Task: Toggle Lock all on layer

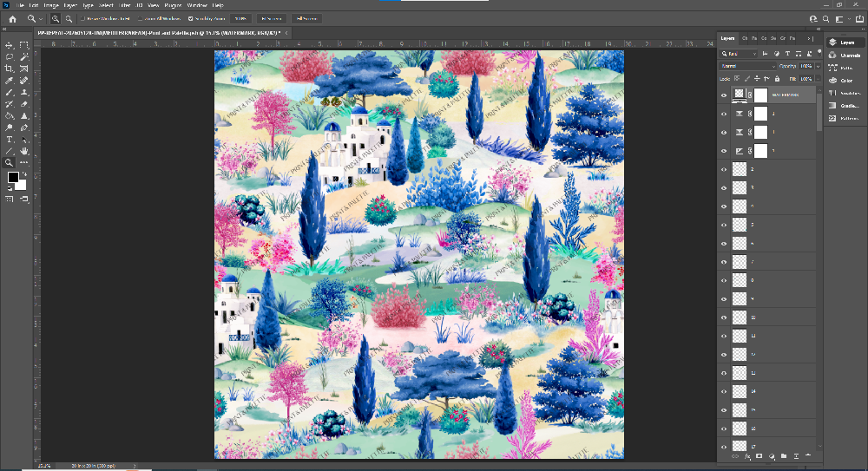Action: pos(777,79)
